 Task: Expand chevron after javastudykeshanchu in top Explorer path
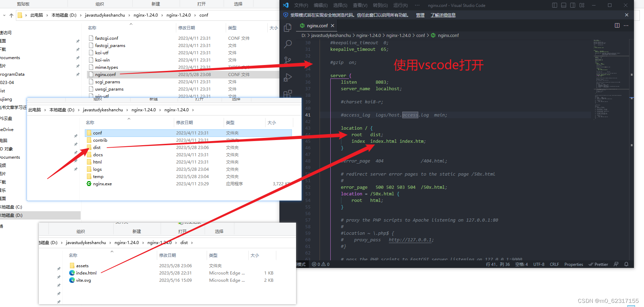129,15
